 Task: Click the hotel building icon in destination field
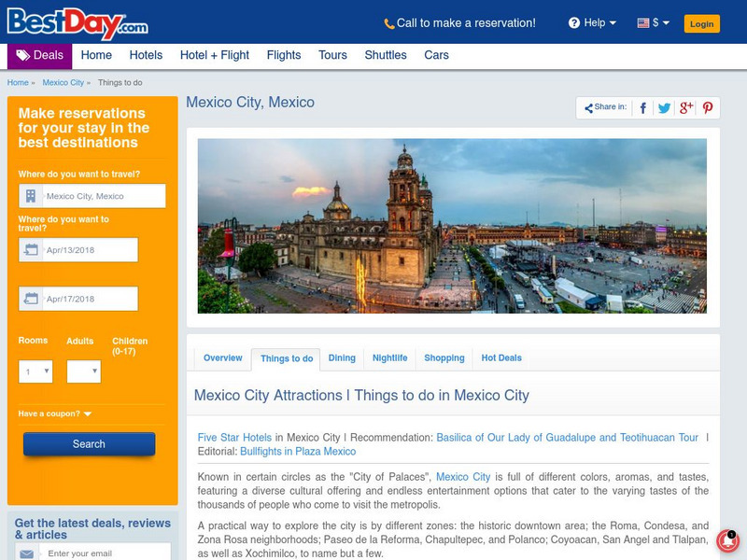(x=31, y=196)
